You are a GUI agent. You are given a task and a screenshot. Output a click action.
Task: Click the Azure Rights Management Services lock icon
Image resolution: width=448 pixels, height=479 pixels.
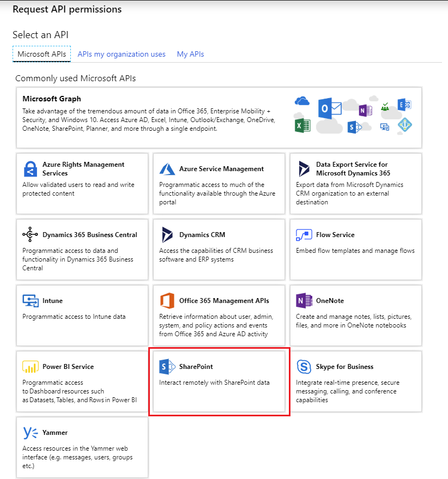coord(31,168)
